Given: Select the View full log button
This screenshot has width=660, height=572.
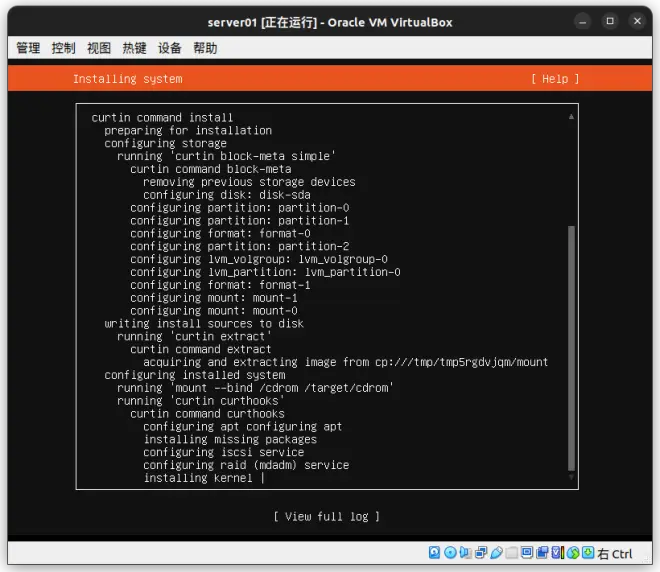Looking at the screenshot, I should tap(327, 516).
